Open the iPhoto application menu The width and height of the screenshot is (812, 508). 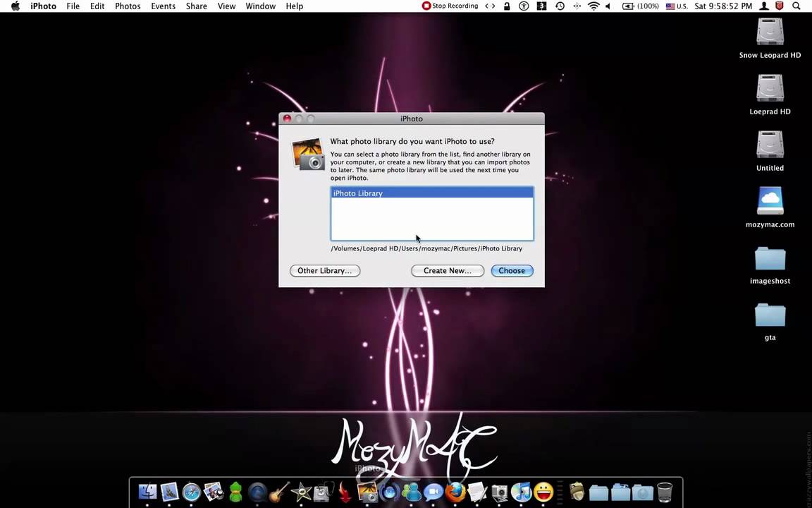[43, 6]
